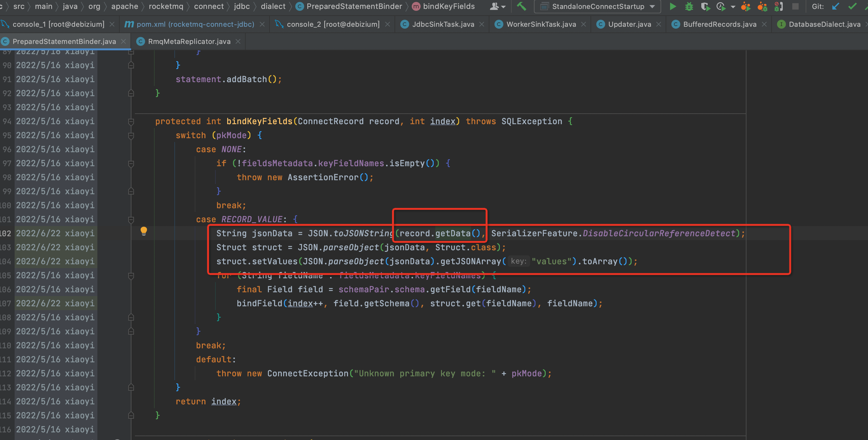
Task: Click the green Run button
Action: 673,6
